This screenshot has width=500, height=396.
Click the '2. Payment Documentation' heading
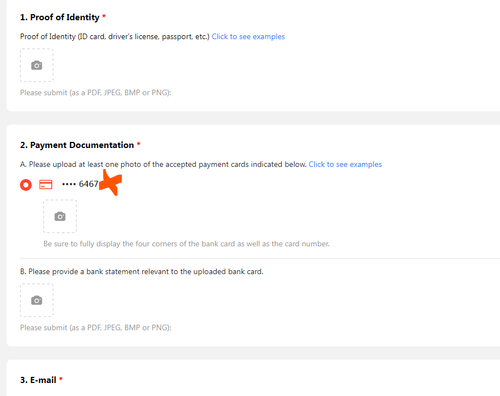pos(77,145)
